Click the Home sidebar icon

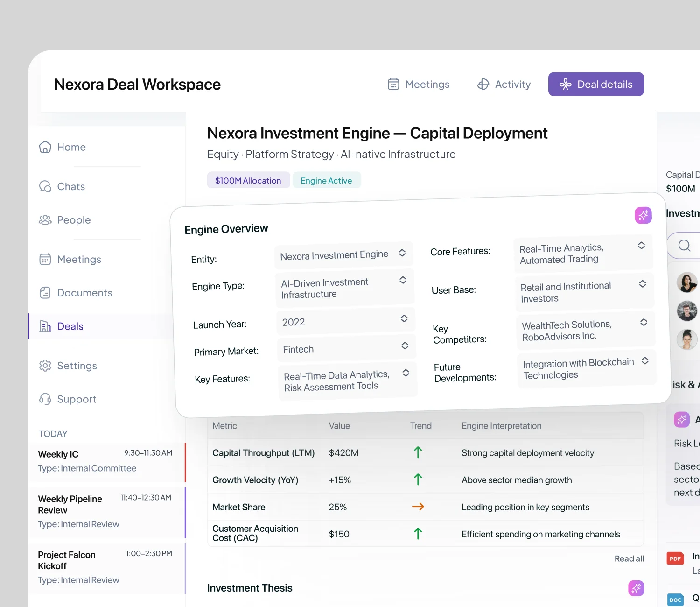(45, 147)
